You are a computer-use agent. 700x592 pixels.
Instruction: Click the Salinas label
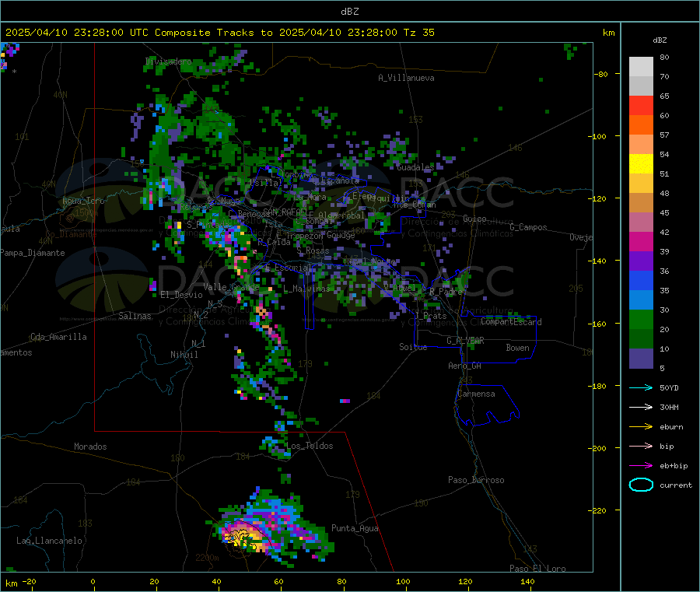click(x=135, y=316)
